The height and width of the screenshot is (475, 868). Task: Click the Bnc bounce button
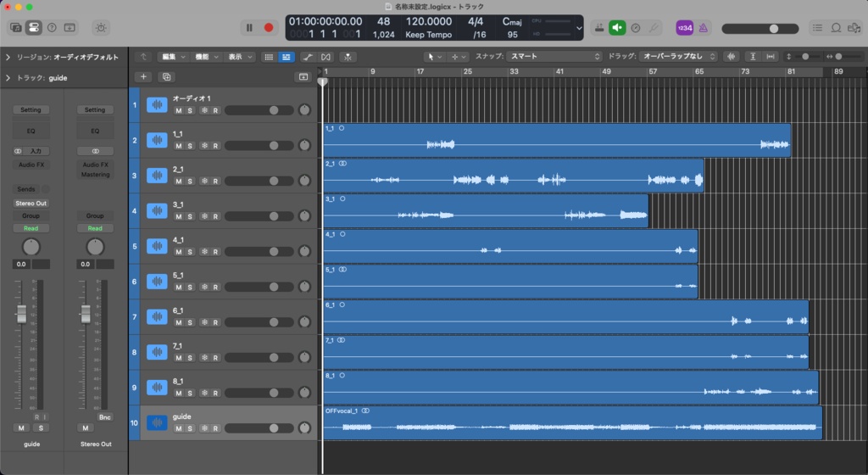click(104, 417)
